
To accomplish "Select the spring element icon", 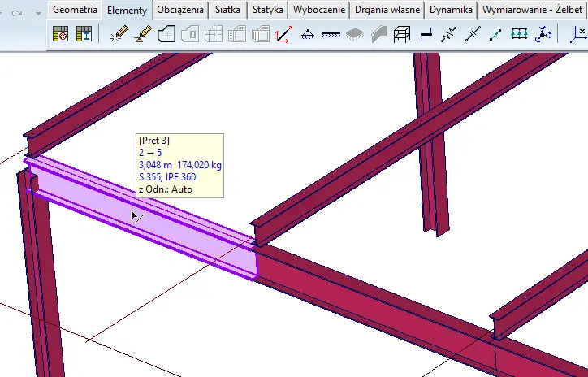I will [x=449, y=34].
